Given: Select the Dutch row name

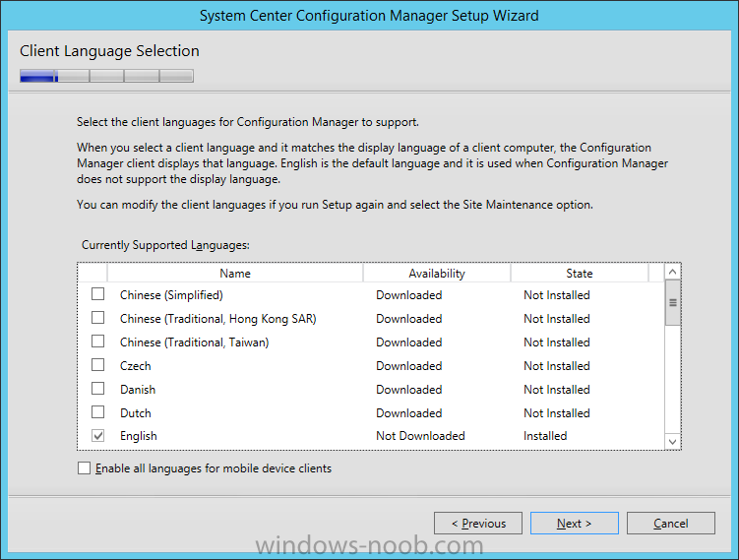Looking at the screenshot, I should pyautogui.click(x=136, y=413).
